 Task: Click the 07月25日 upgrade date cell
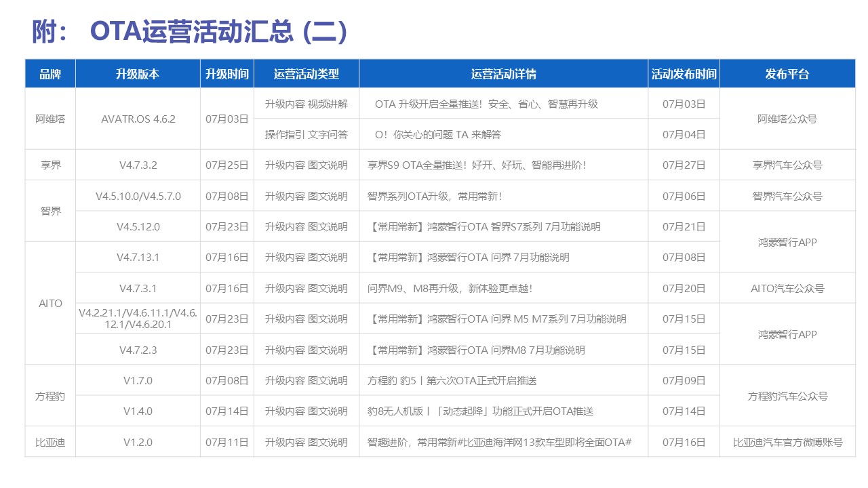[x=227, y=165]
